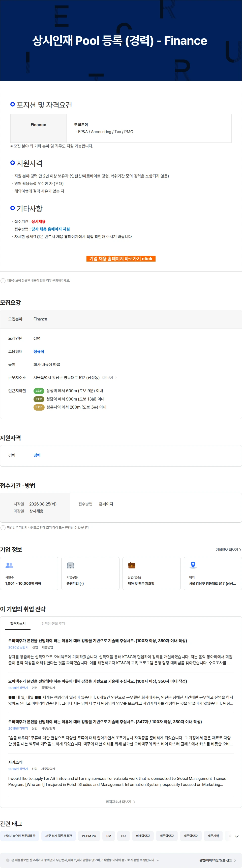242x868 pixels.
Task: Click the building icon on 기업구분 card
Action: pyautogui.click(x=71, y=565)
